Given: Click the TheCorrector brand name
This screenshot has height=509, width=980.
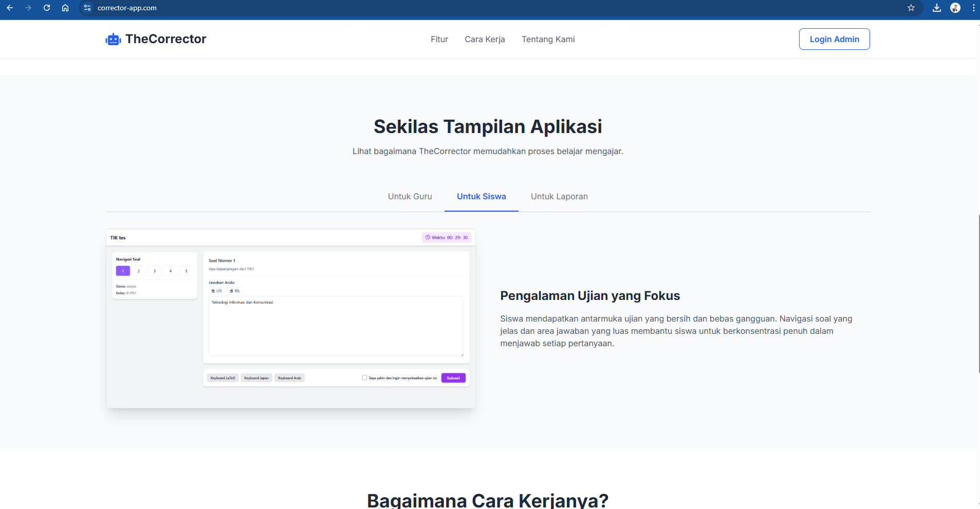Looking at the screenshot, I should tap(165, 39).
